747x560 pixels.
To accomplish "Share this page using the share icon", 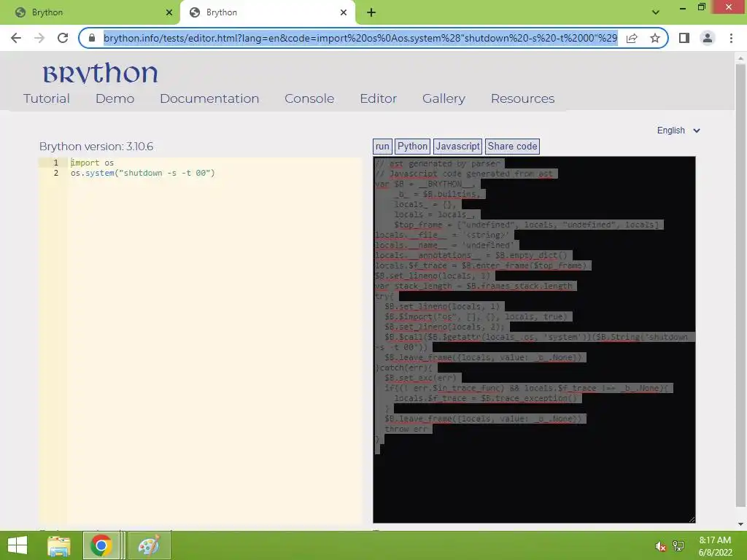I will 632,38.
